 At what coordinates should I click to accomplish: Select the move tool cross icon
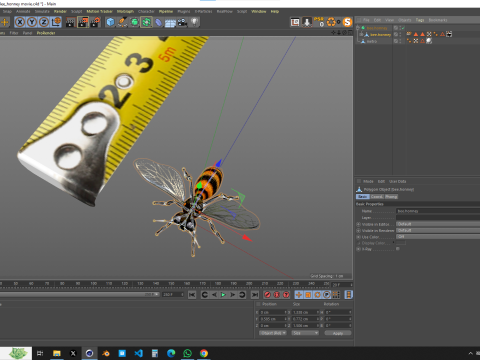(5, 22)
